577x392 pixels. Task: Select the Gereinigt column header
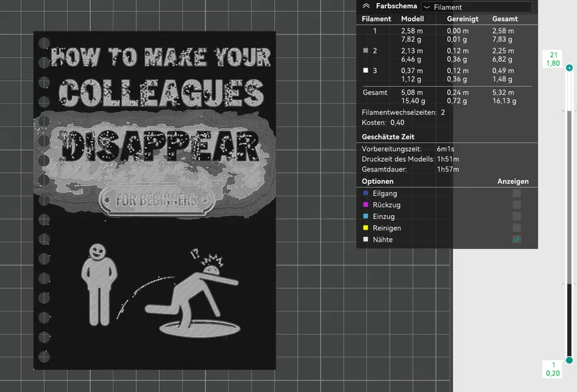[x=463, y=19]
